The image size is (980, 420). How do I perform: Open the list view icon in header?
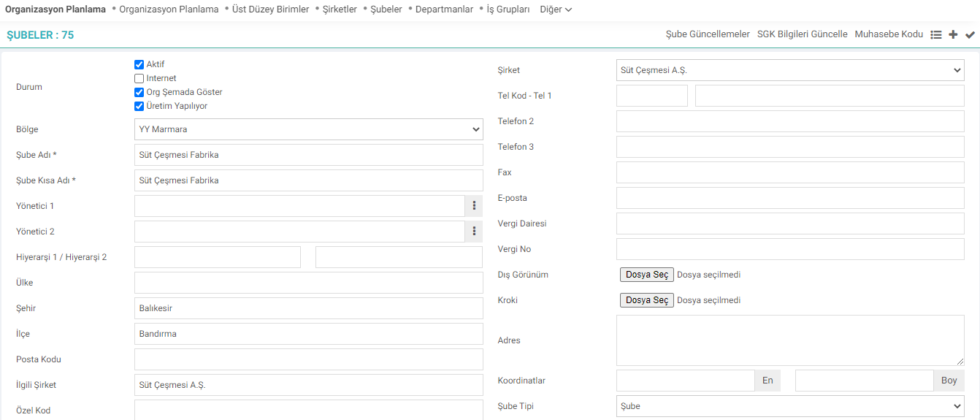[936, 34]
